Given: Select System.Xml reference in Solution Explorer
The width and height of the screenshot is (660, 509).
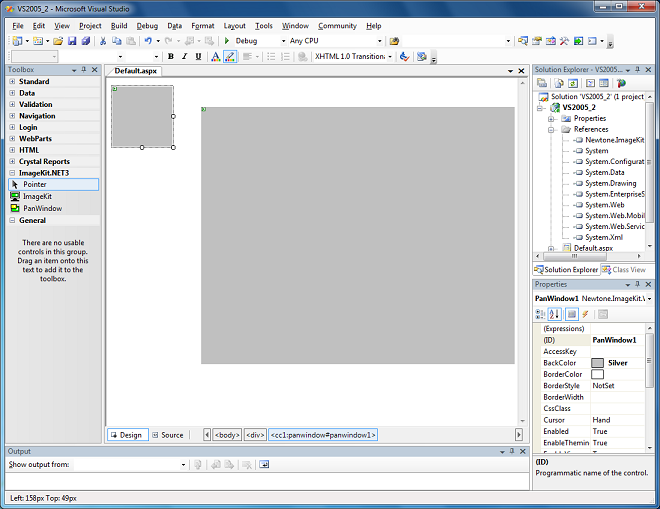Looking at the screenshot, I should point(604,237).
